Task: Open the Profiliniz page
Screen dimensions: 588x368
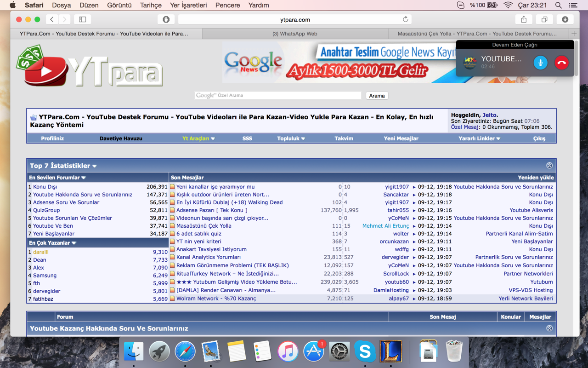Action: pos(52,138)
